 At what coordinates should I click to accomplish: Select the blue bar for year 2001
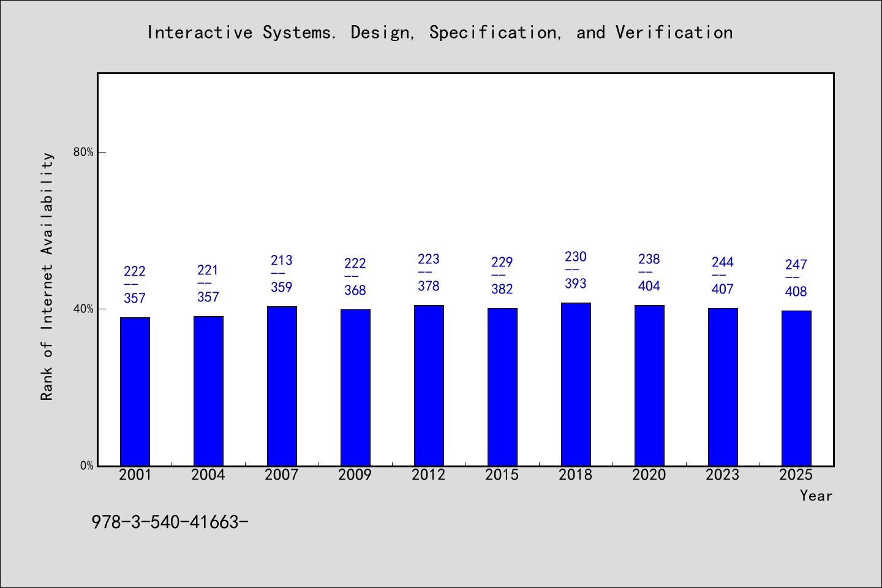point(135,391)
